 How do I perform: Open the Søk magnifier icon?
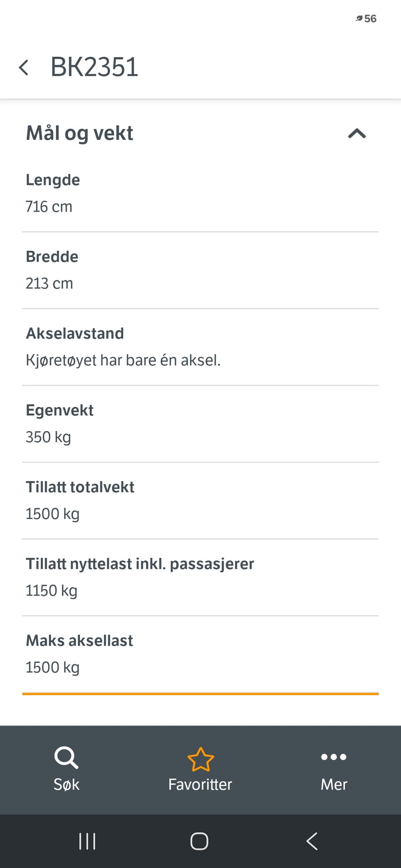[66, 757]
